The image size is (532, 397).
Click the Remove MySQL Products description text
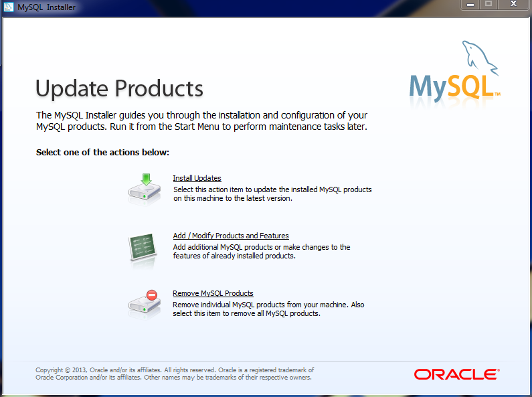(x=268, y=309)
